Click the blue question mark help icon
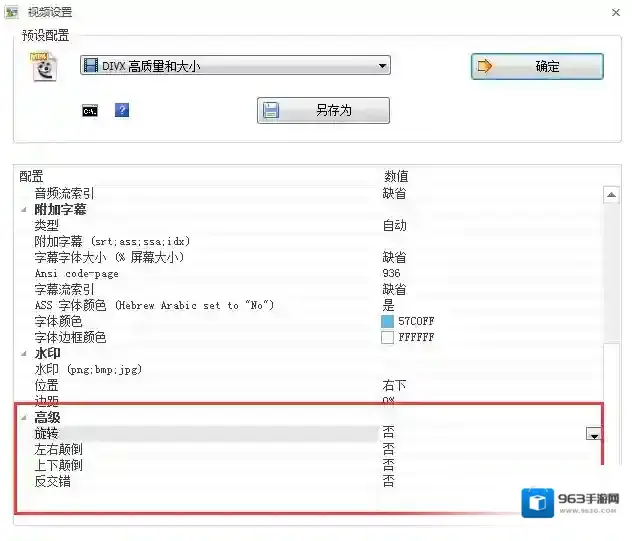The image size is (632, 541). click(x=122, y=110)
